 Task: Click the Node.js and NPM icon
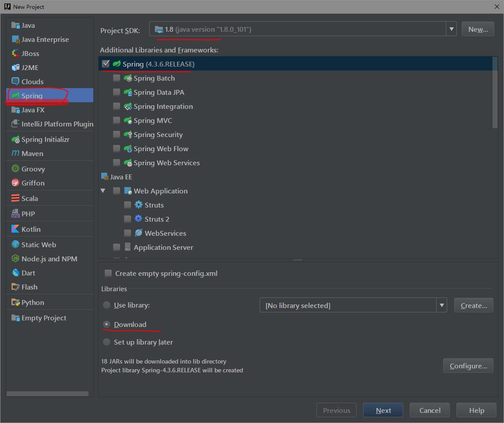tap(15, 259)
